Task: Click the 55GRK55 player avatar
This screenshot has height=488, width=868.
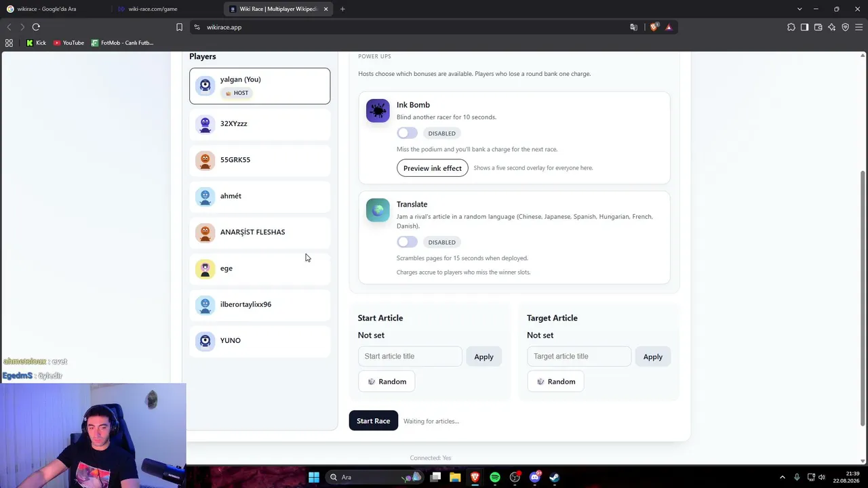Action: [205, 160]
